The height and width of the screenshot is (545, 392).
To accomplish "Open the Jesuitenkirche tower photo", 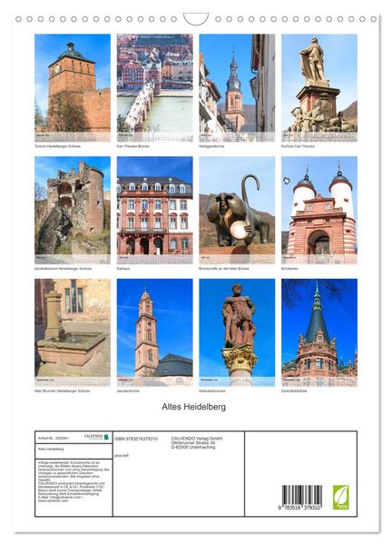I will point(155,332).
